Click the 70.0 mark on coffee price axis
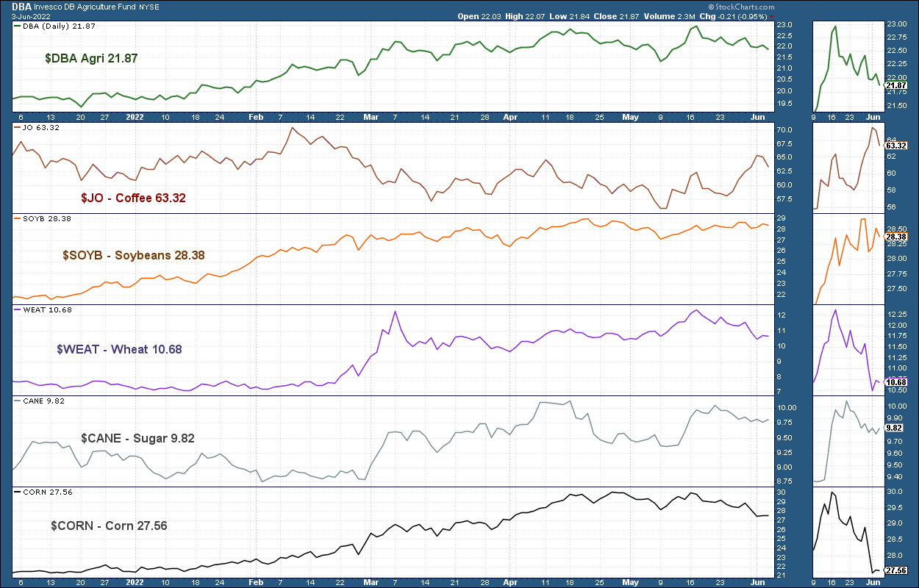Image resolution: width=919 pixels, height=588 pixels. click(x=784, y=131)
